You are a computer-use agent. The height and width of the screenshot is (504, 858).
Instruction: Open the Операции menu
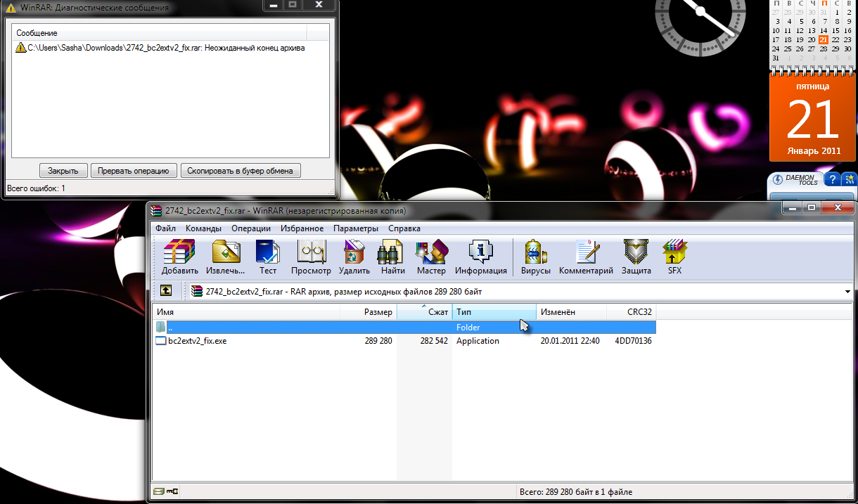click(251, 228)
